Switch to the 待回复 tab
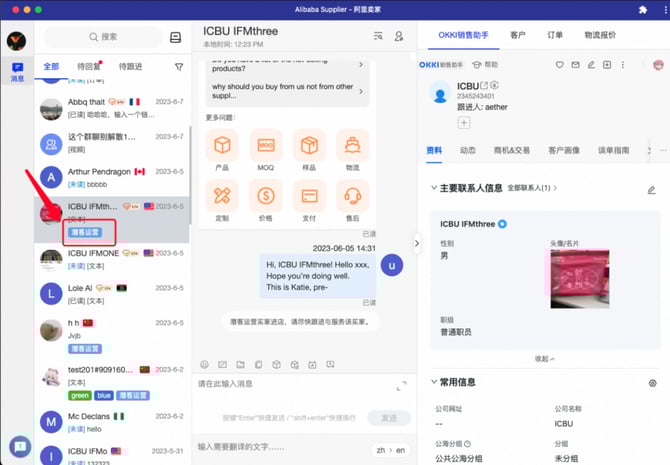670x465 pixels. 89,67
